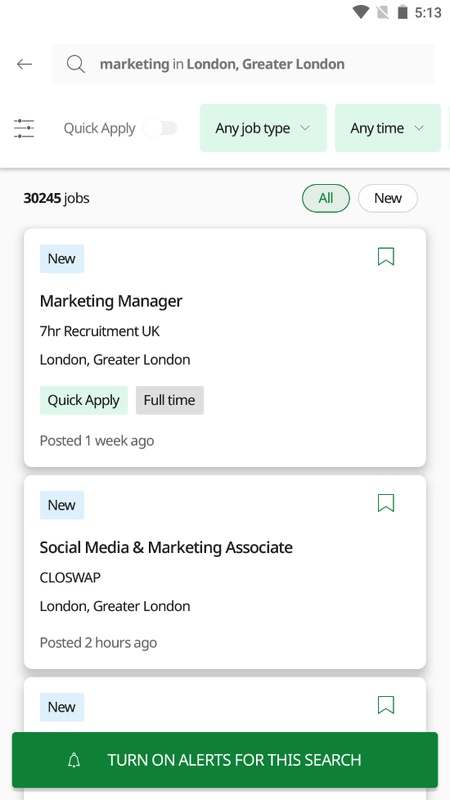Bookmark the Marketing Manager job
Image resolution: width=450 pixels, height=800 pixels.
pyautogui.click(x=386, y=257)
